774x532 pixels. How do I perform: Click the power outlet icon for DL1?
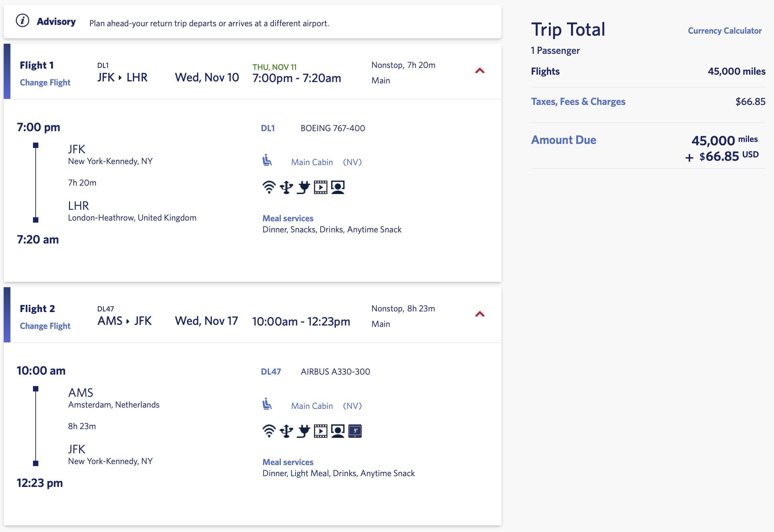coord(304,187)
